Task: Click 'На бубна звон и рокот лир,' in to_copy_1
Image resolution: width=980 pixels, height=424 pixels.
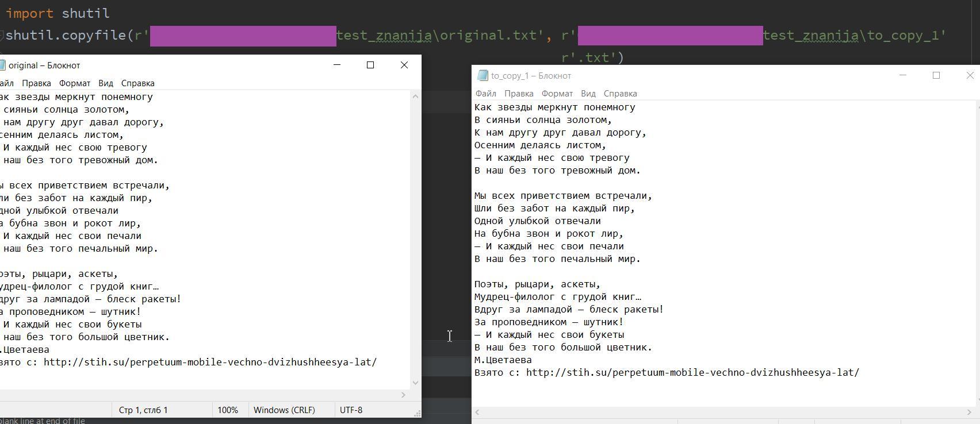Action: click(x=549, y=234)
